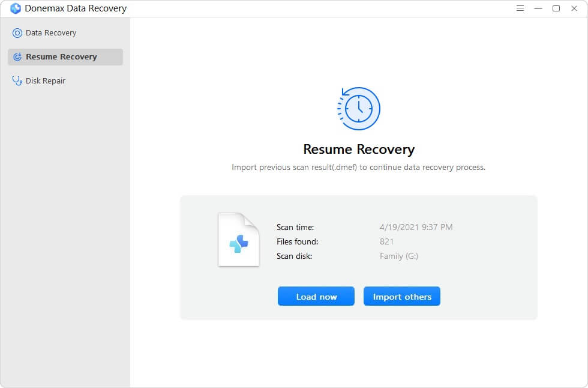Select Resume Recovery in the sidebar
The image size is (588, 388).
click(x=65, y=57)
